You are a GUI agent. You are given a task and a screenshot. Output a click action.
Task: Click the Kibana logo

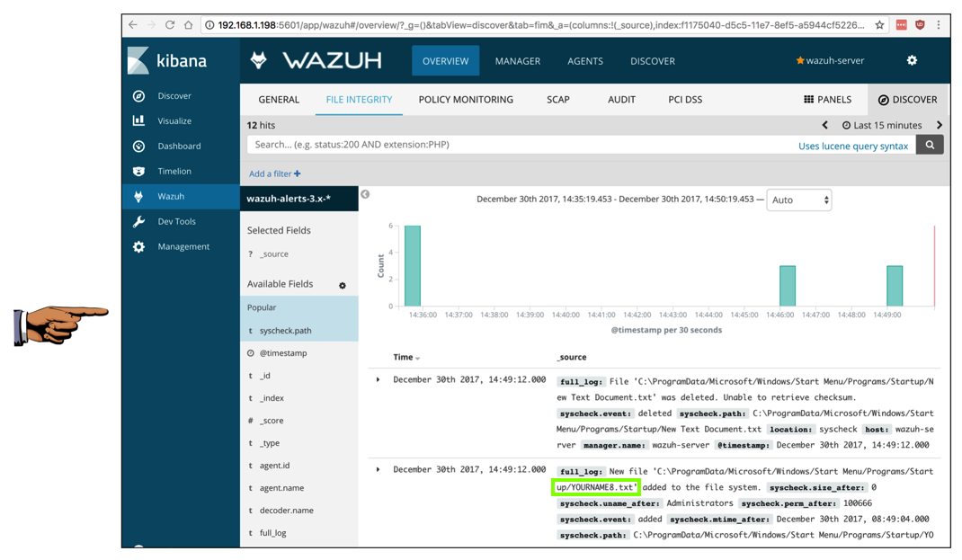click(x=167, y=61)
